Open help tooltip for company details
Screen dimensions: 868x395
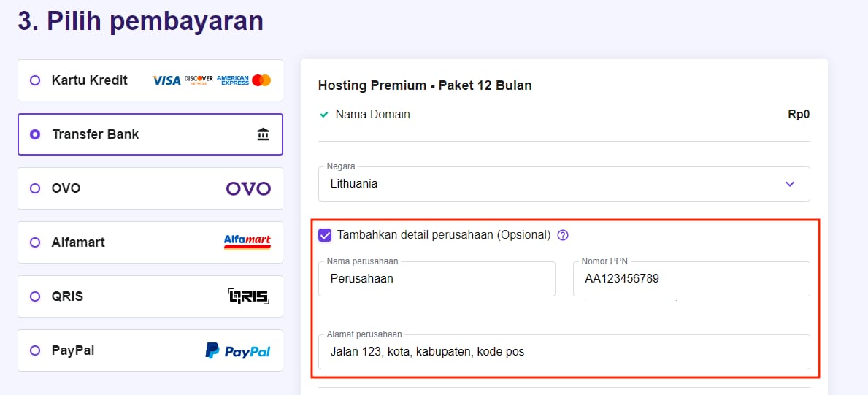(563, 235)
